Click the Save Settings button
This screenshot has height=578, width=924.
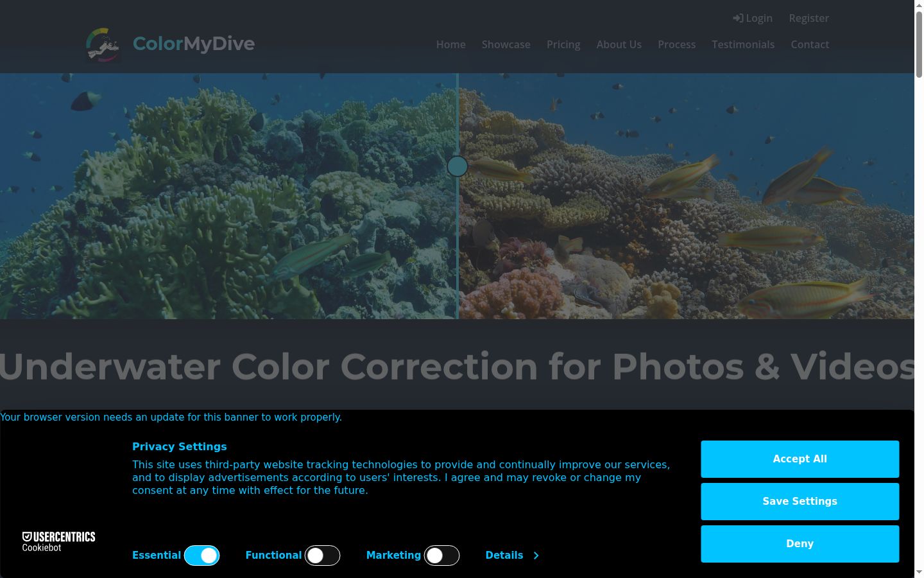coord(800,501)
